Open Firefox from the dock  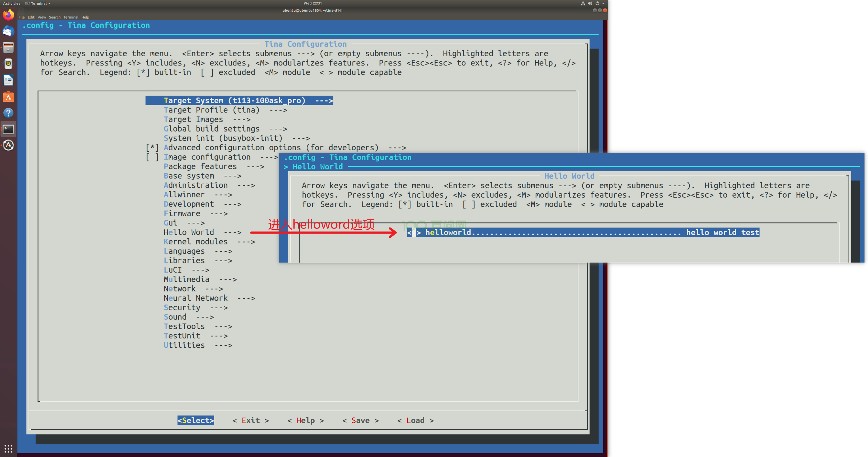(x=9, y=15)
